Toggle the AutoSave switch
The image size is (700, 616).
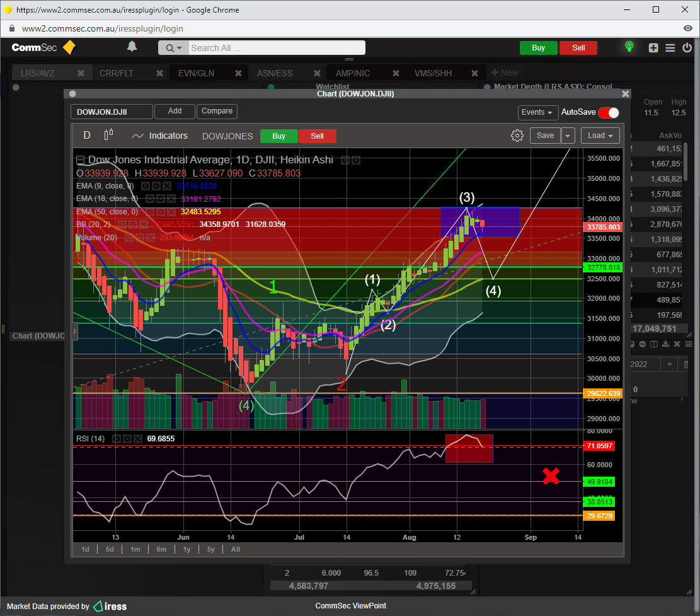(x=608, y=112)
